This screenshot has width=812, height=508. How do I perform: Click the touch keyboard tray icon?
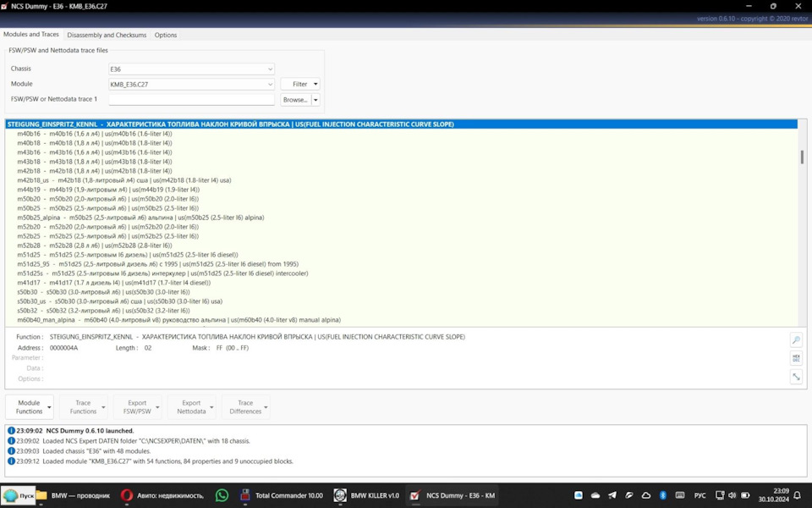pos(680,495)
